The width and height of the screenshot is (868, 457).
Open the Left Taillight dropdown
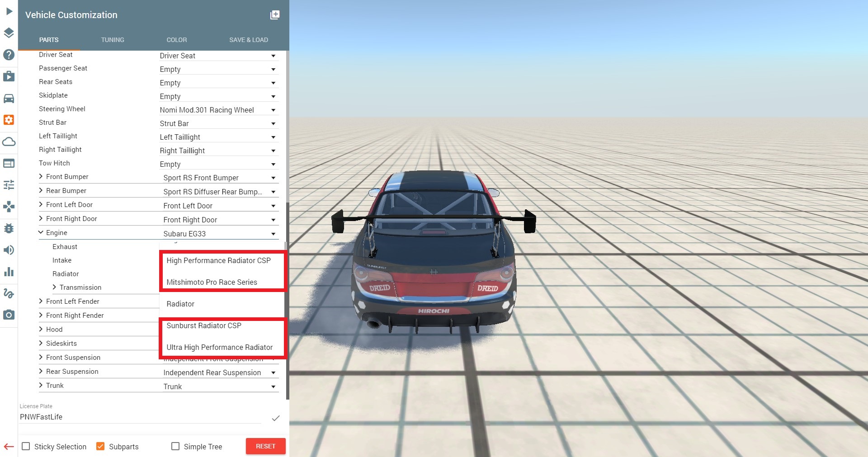click(218, 137)
